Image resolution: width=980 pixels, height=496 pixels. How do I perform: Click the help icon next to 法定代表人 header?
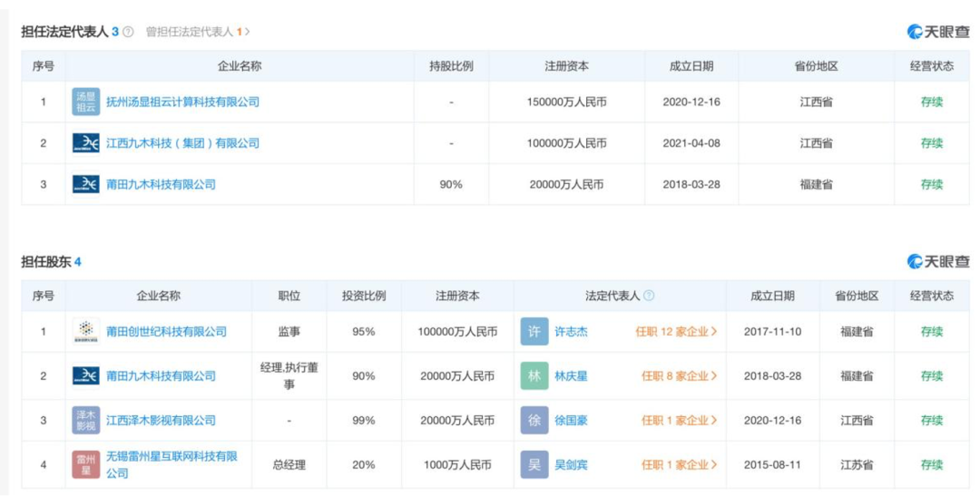(x=649, y=297)
